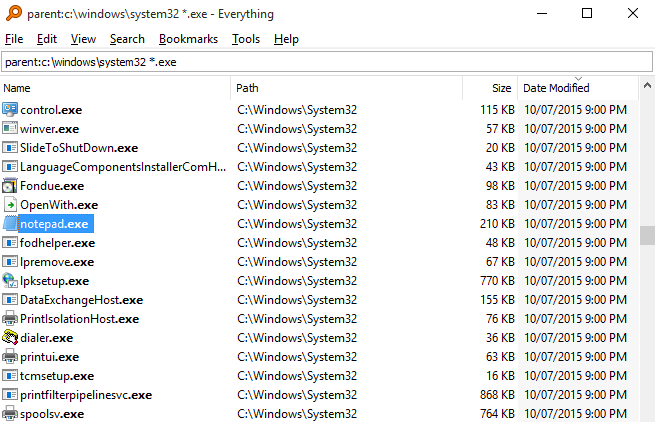Click the vertical scrollbar thumb

[x=647, y=235]
